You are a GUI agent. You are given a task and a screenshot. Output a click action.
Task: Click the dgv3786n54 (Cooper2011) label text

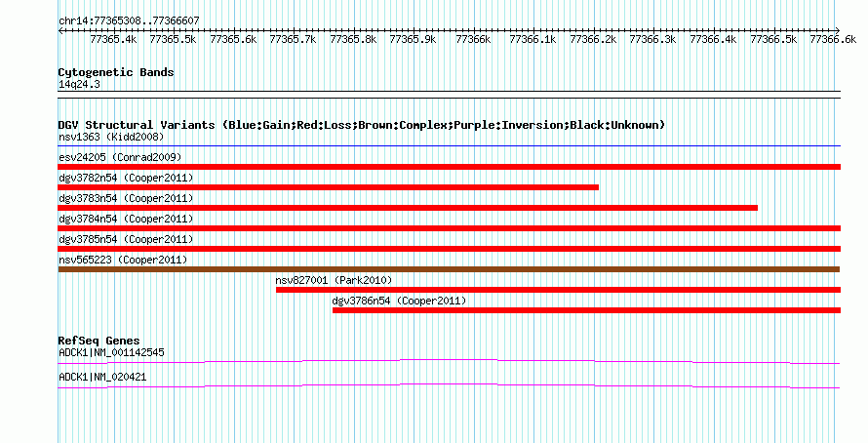(x=399, y=301)
